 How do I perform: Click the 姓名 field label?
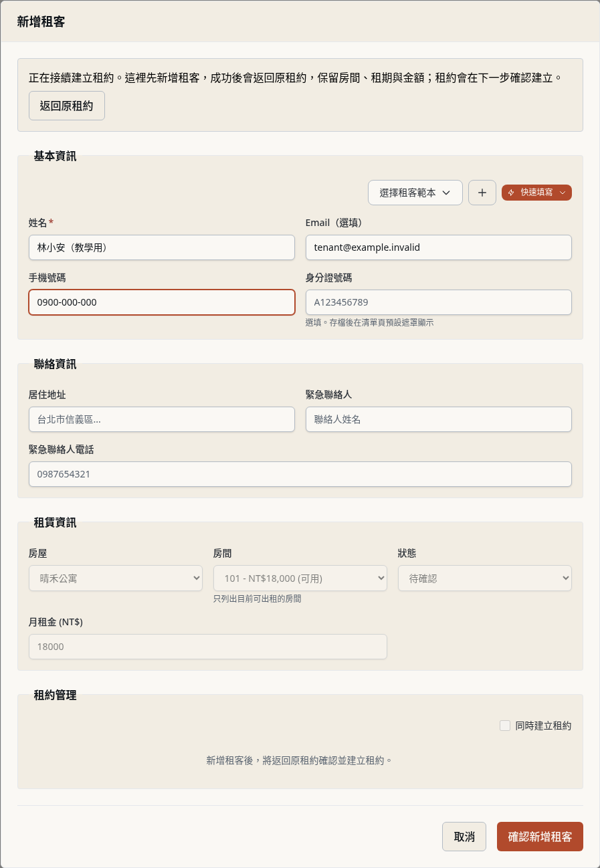(x=38, y=222)
